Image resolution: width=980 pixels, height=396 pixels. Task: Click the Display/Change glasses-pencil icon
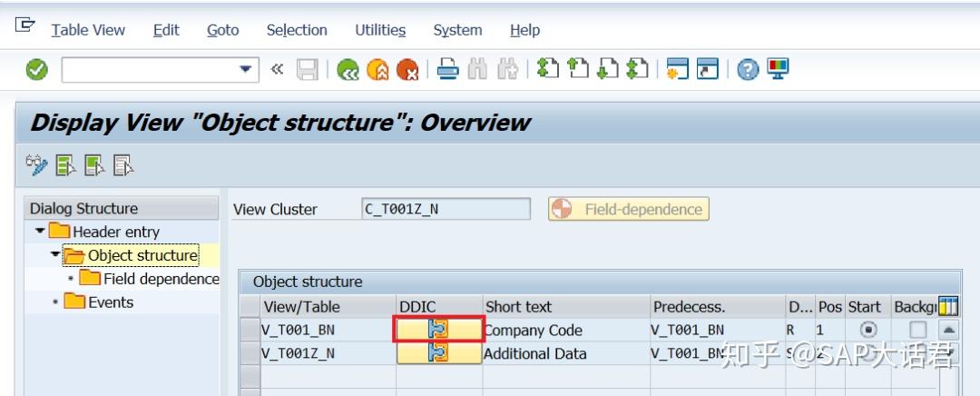pos(36,164)
